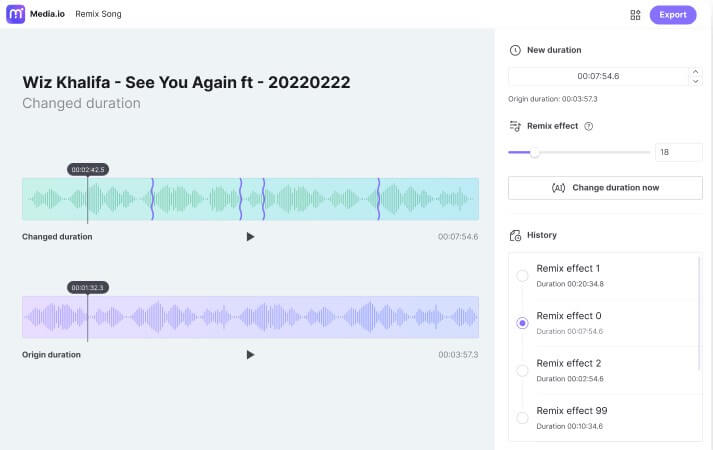Click the Remix effect music icon
The height and width of the screenshot is (450, 713).
tap(515, 126)
